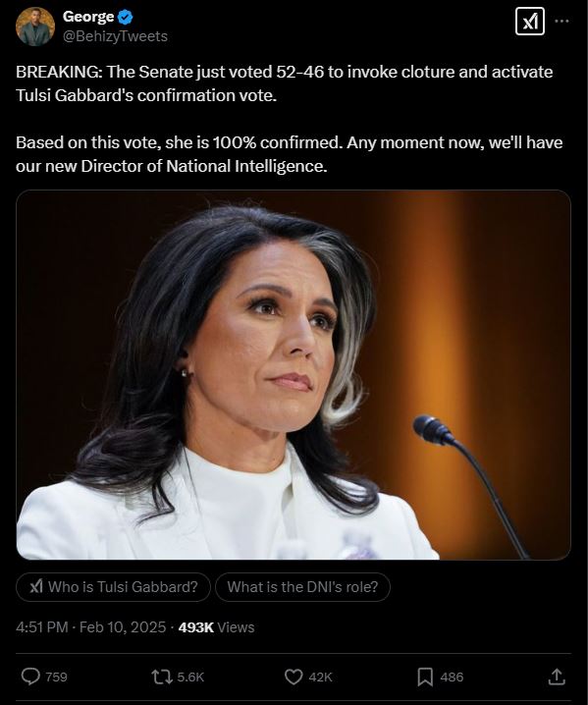
Task: Open the three-dot more options menu
Action: [x=561, y=21]
